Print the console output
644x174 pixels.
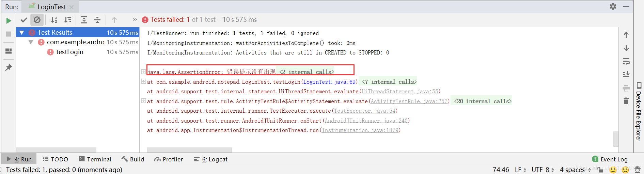click(x=626, y=88)
